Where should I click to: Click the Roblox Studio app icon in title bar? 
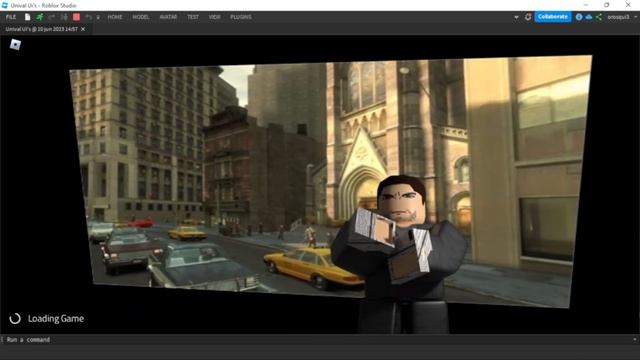5,5
